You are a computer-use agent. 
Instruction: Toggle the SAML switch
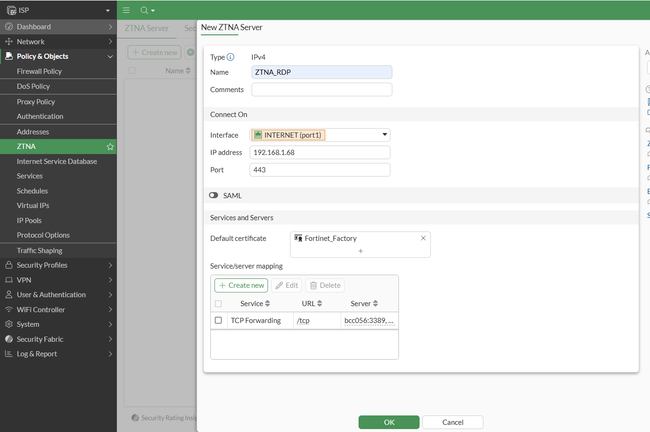tap(213, 195)
